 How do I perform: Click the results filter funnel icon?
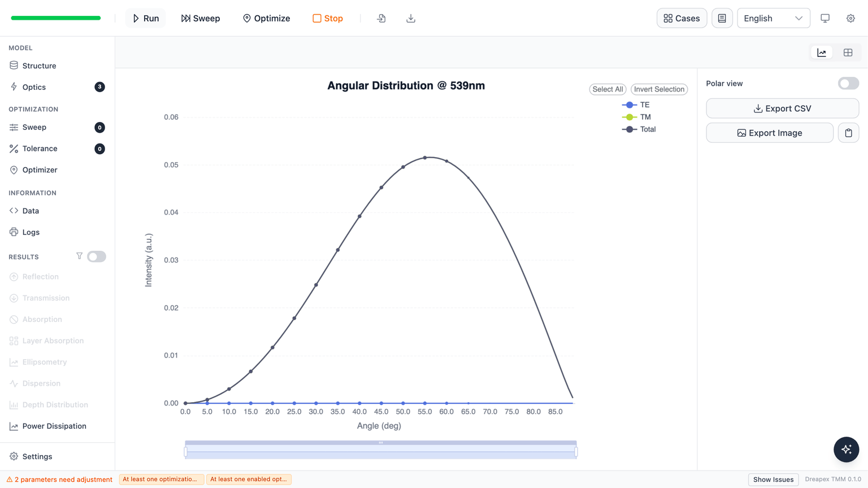point(79,256)
